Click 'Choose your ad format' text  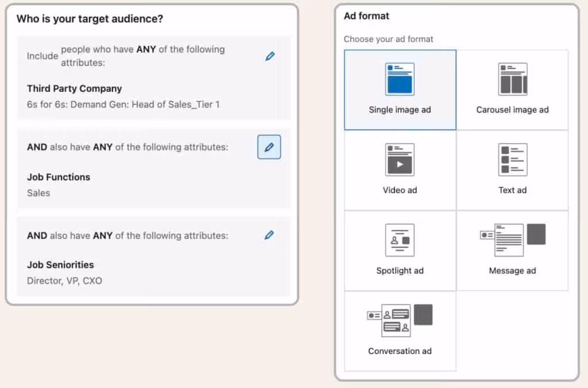tap(388, 39)
